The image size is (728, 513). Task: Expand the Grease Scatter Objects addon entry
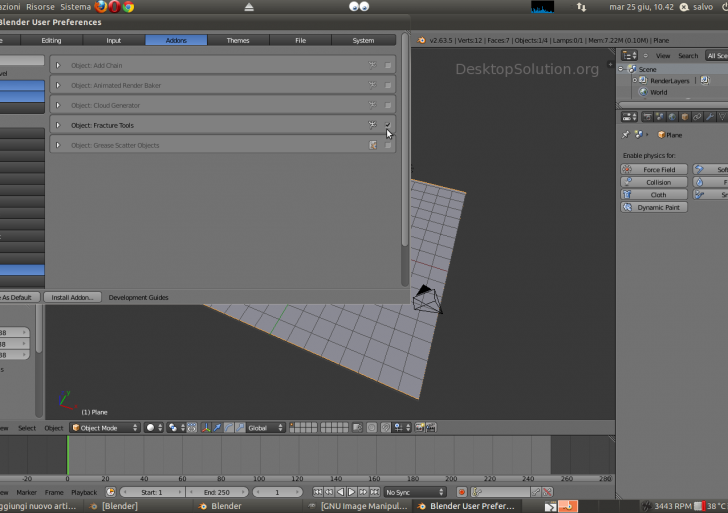click(58, 145)
